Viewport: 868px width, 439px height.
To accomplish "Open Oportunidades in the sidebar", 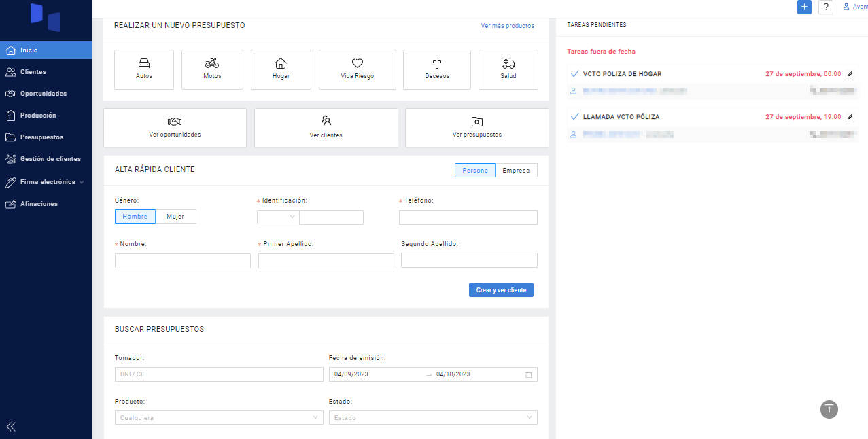I will coord(46,94).
